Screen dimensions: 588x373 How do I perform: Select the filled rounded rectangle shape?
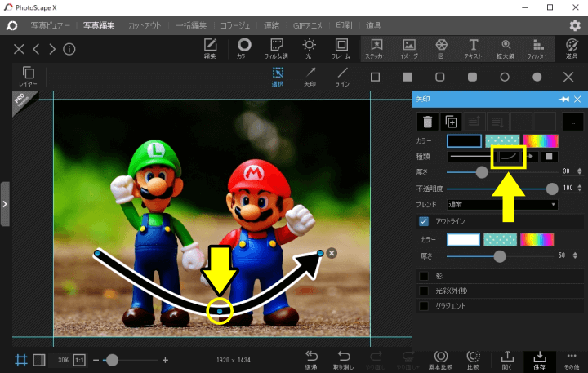click(473, 78)
